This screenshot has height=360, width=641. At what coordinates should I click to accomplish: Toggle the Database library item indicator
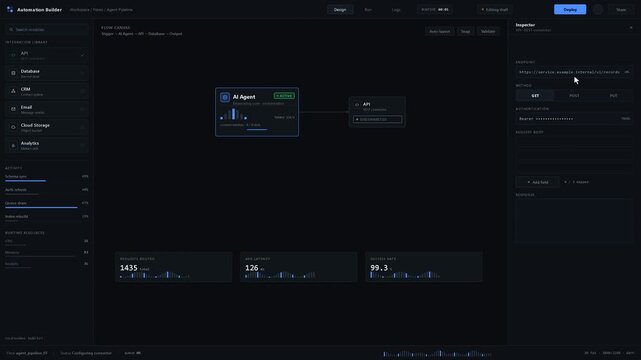pos(83,73)
